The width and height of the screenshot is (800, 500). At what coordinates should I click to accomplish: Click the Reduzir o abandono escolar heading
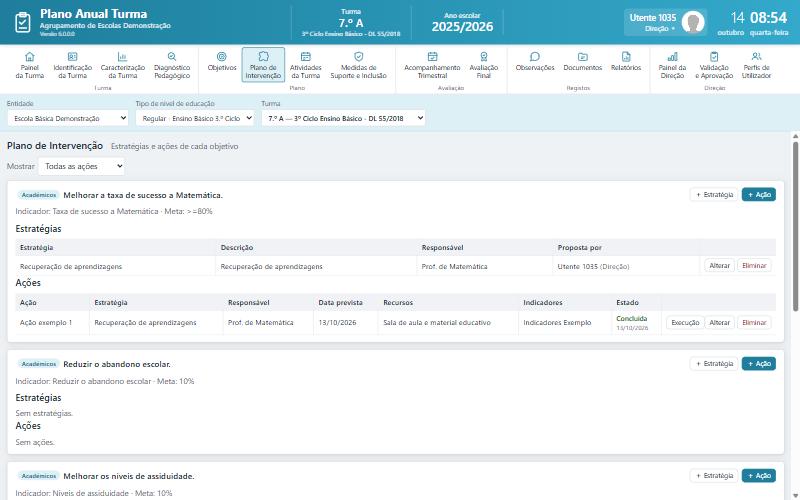[117, 364]
